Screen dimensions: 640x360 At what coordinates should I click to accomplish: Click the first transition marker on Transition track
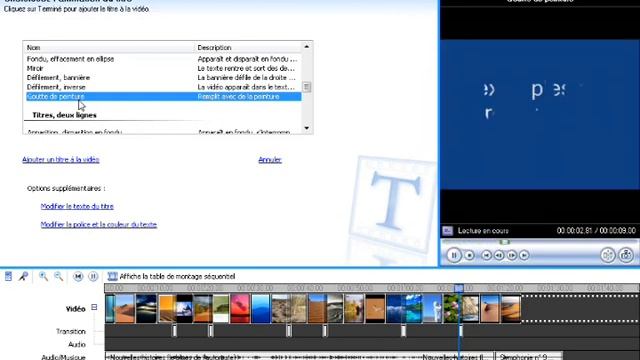click(x=174, y=331)
